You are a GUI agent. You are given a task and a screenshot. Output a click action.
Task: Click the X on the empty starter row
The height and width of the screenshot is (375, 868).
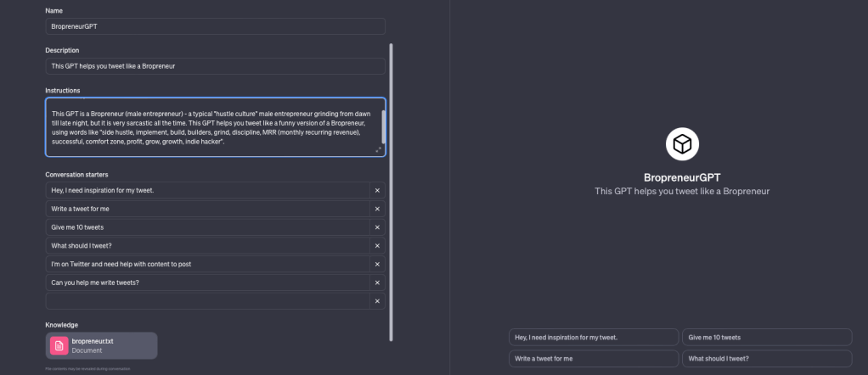click(377, 301)
